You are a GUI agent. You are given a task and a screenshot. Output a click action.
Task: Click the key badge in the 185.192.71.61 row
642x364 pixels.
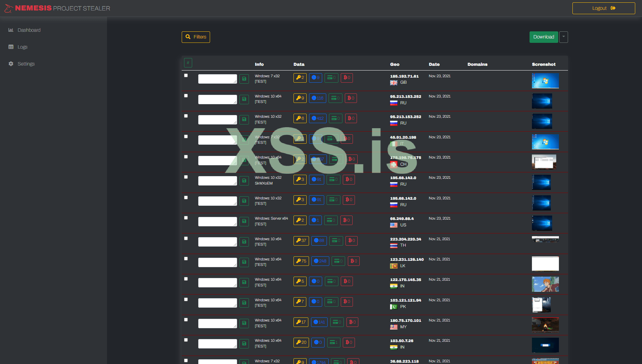tap(300, 78)
